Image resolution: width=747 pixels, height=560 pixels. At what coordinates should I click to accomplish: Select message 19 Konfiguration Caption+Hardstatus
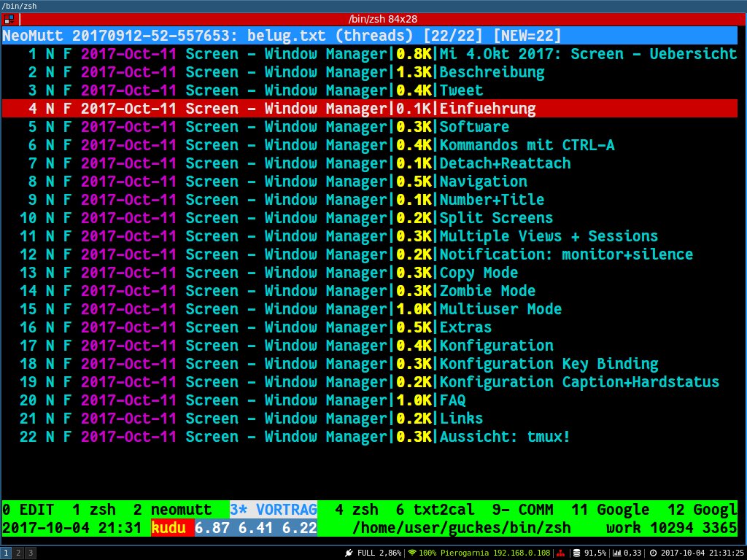click(x=369, y=382)
